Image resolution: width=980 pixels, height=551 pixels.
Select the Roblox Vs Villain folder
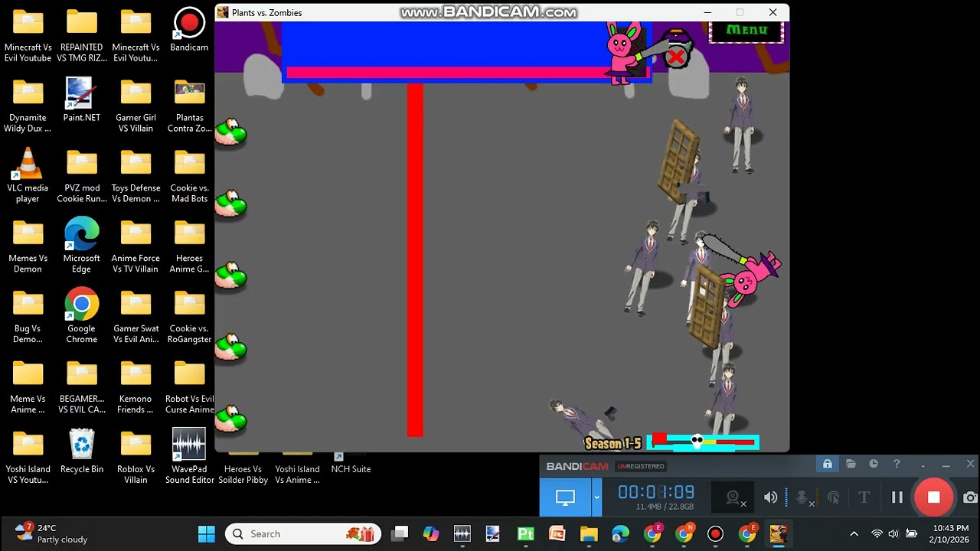[x=136, y=457]
